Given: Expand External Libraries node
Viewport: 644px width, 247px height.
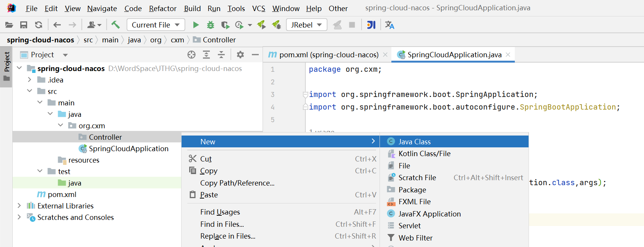Looking at the screenshot, I should pos(19,205).
